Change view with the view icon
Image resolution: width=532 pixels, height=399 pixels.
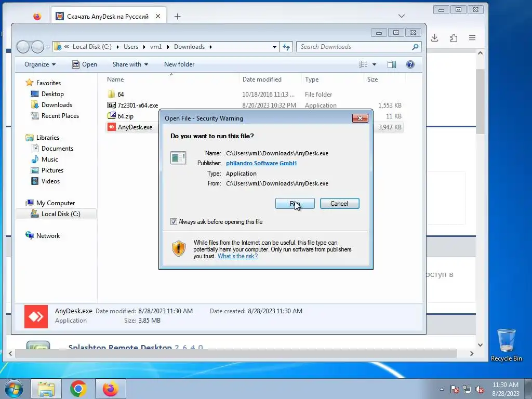click(x=363, y=64)
